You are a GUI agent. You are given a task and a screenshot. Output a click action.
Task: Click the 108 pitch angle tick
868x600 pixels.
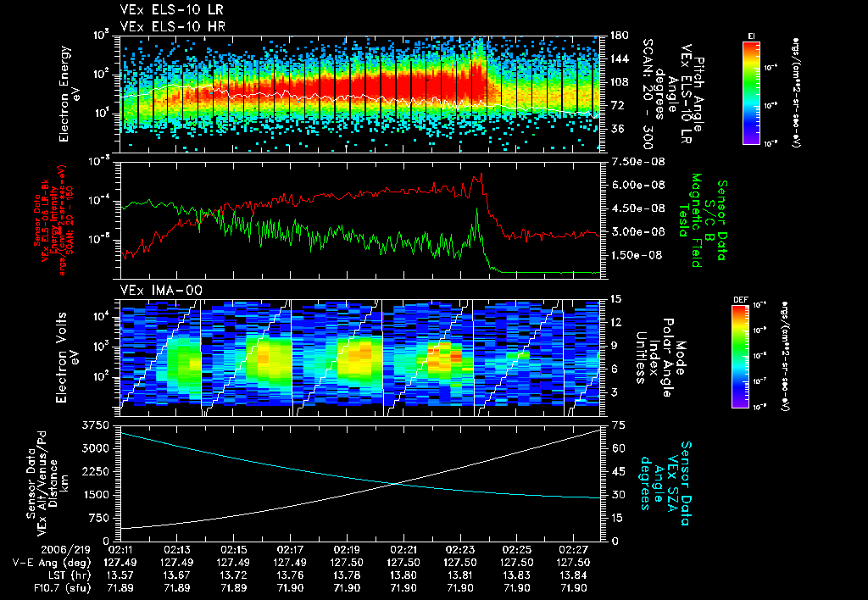coord(619,82)
